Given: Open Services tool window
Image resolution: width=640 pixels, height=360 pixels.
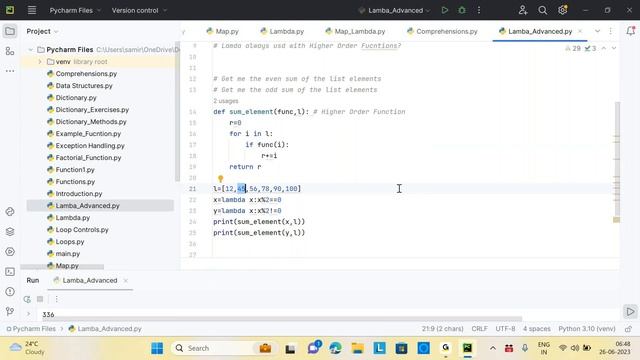Looking at the screenshot, I should click(x=10, y=251).
